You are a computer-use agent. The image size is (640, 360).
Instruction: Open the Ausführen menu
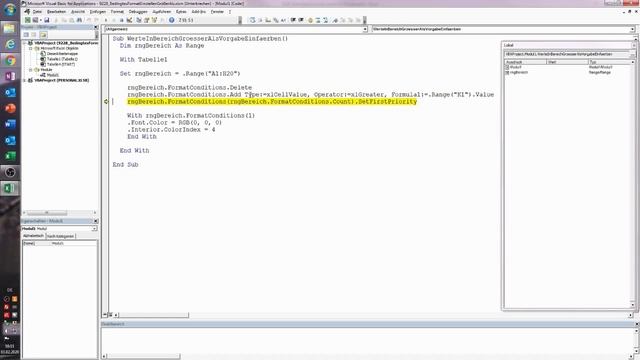click(x=162, y=12)
